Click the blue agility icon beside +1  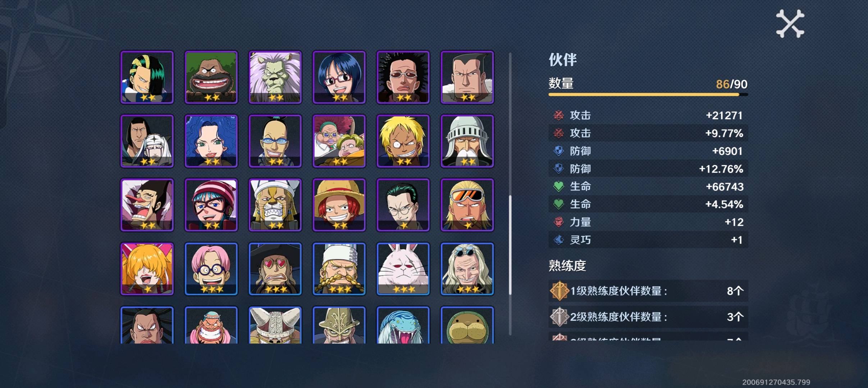click(x=558, y=240)
